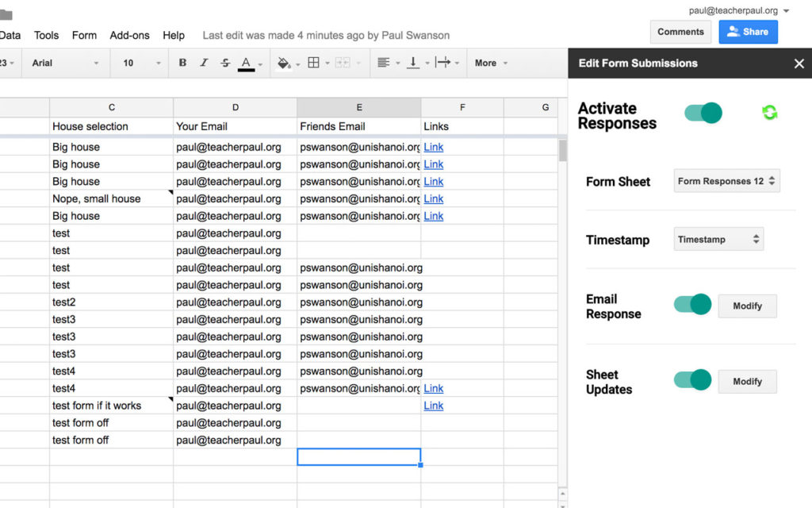The image size is (812, 508).
Task: Open the Link in the Big house row
Action: (x=433, y=147)
